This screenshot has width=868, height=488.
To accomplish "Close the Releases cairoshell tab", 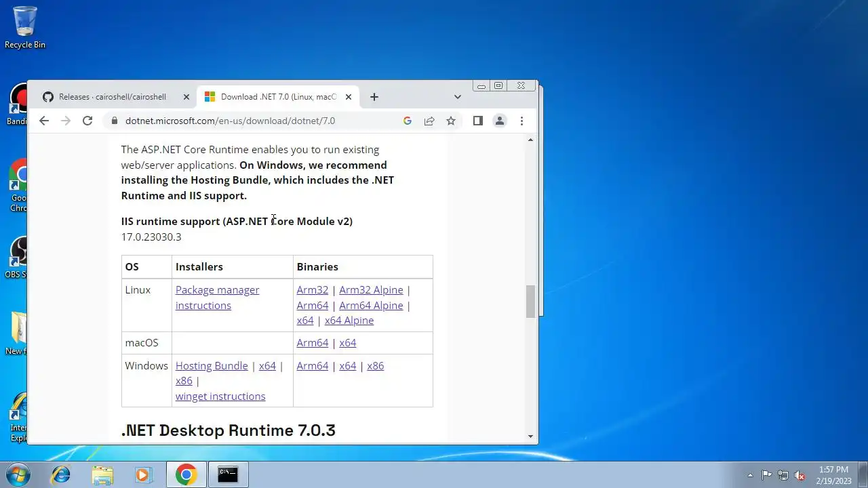I will point(186,97).
